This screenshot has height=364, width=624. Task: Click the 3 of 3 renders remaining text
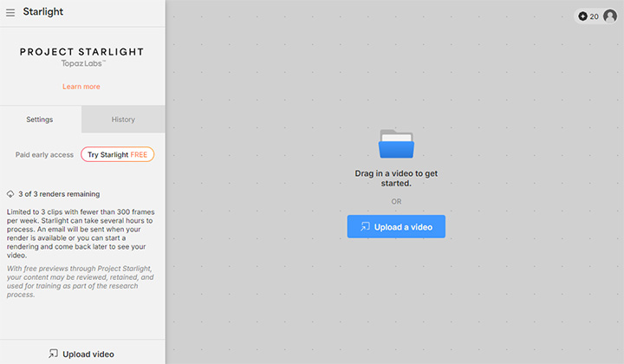[59, 194]
